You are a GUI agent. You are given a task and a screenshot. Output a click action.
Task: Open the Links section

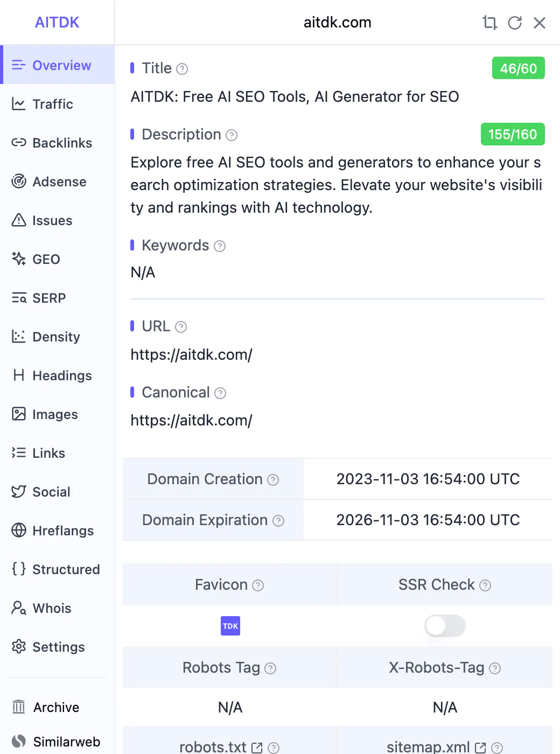58,453
